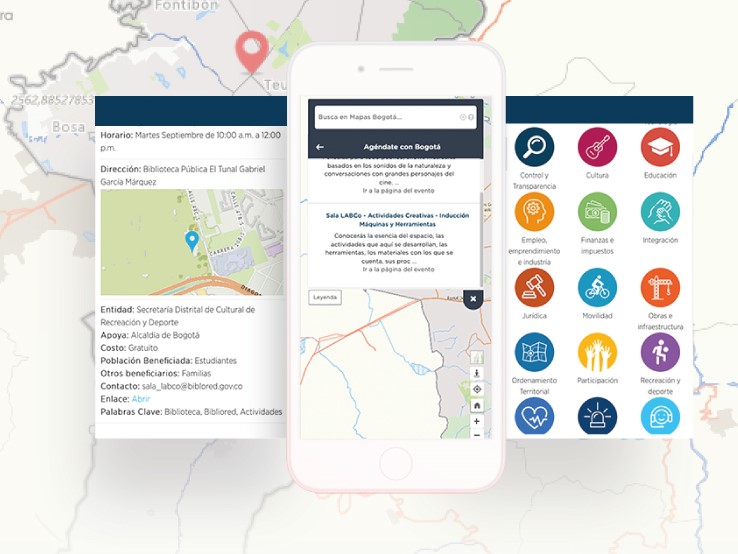This screenshot has width=738, height=554.
Task: Open Empleo, emprendimiento e industria icon
Action: pos(534,212)
